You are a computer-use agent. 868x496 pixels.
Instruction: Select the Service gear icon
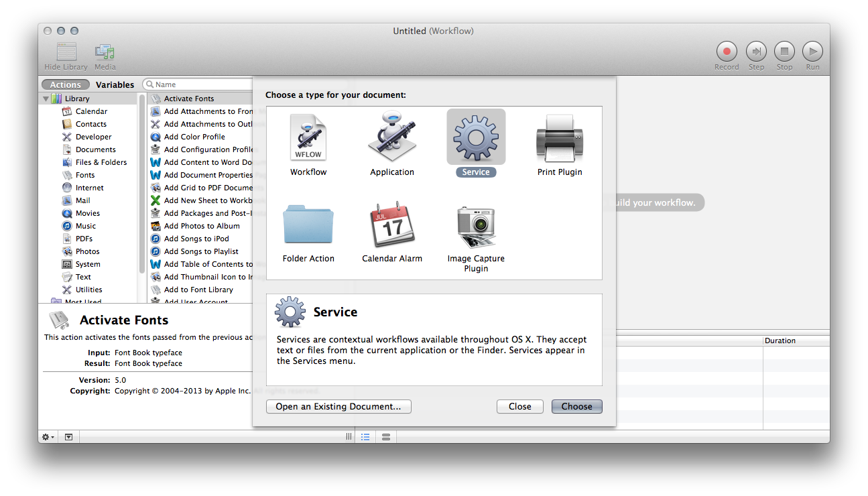tap(476, 137)
